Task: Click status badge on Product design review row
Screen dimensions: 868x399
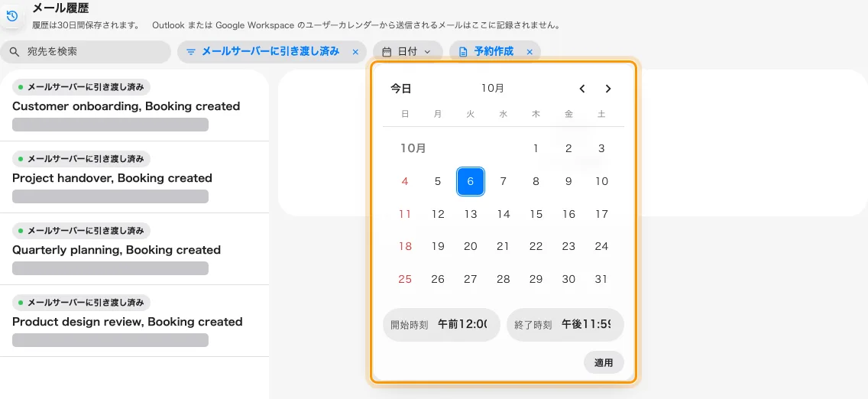Action: tap(81, 303)
